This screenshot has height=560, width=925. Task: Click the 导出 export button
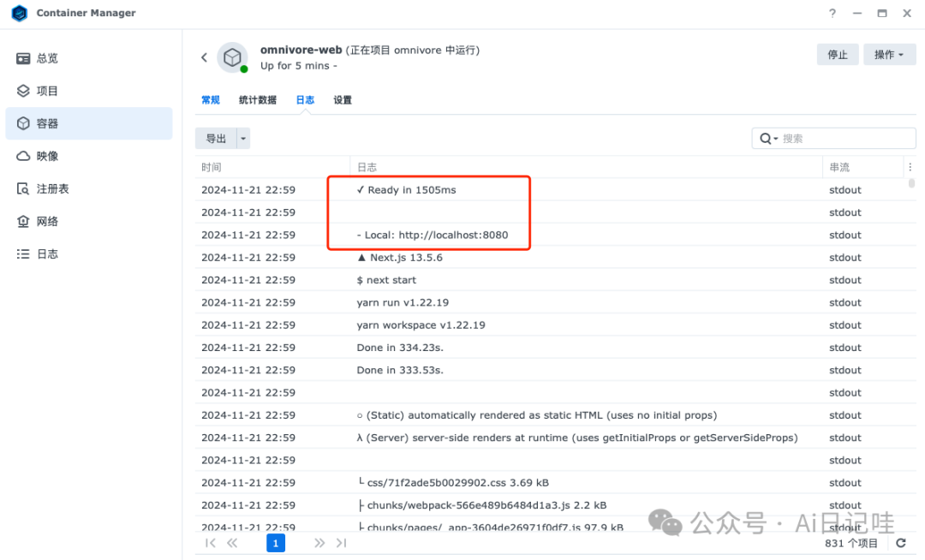(216, 139)
